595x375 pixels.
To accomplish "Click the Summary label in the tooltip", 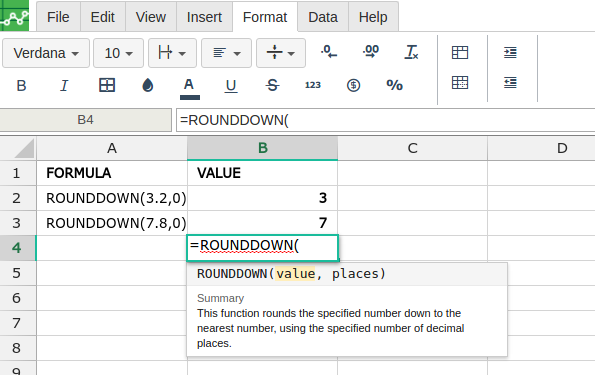I will (x=220, y=298).
